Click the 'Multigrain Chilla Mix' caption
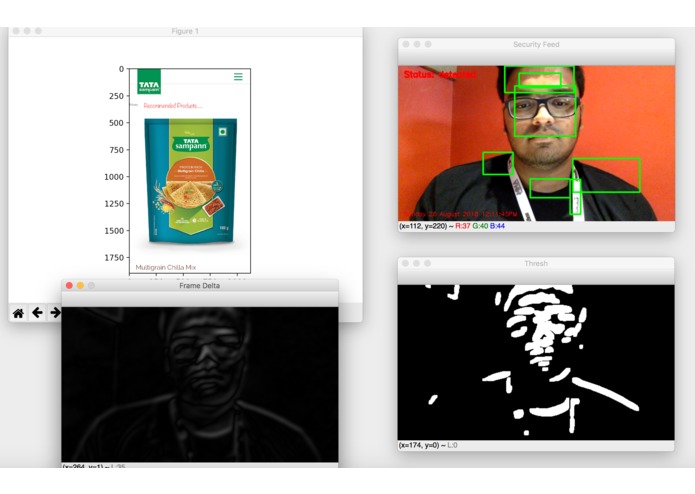 pyautogui.click(x=166, y=267)
